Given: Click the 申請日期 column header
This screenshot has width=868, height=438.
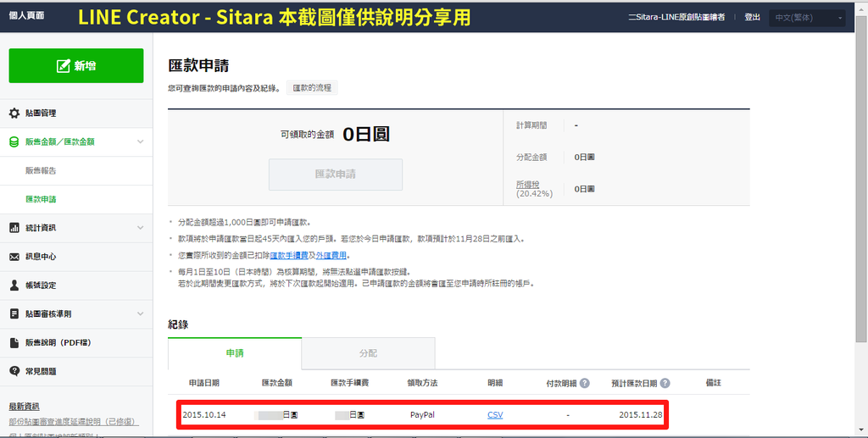Looking at the screenshot, I should (x=203, y=383).
